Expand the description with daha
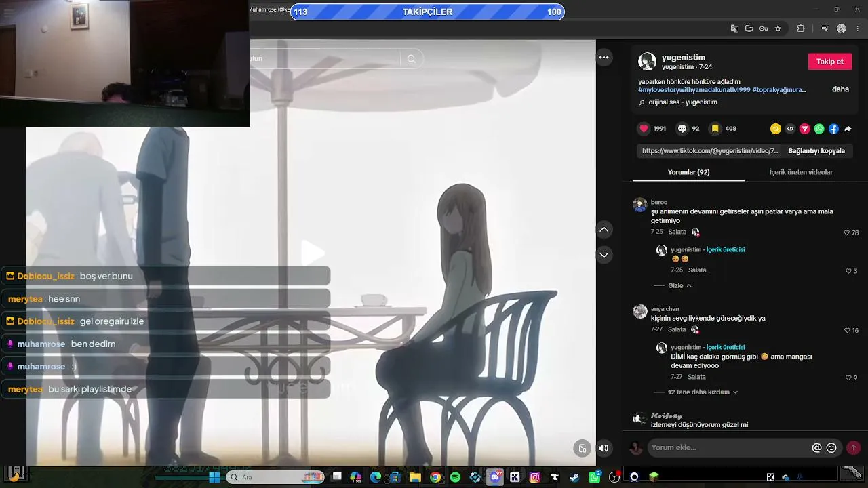868x488 pixels. point(840,89)
